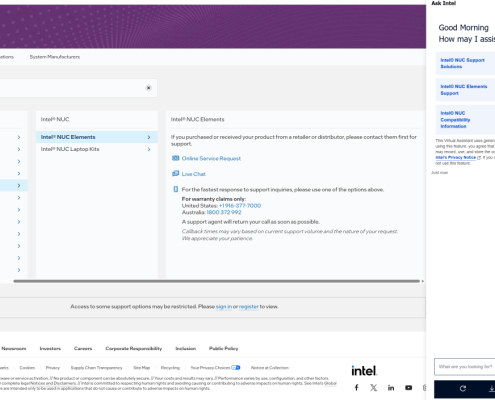Viewport: 495px width, 400px height.
Task: Open the Site Map footer link
Action: click(142, 368)
